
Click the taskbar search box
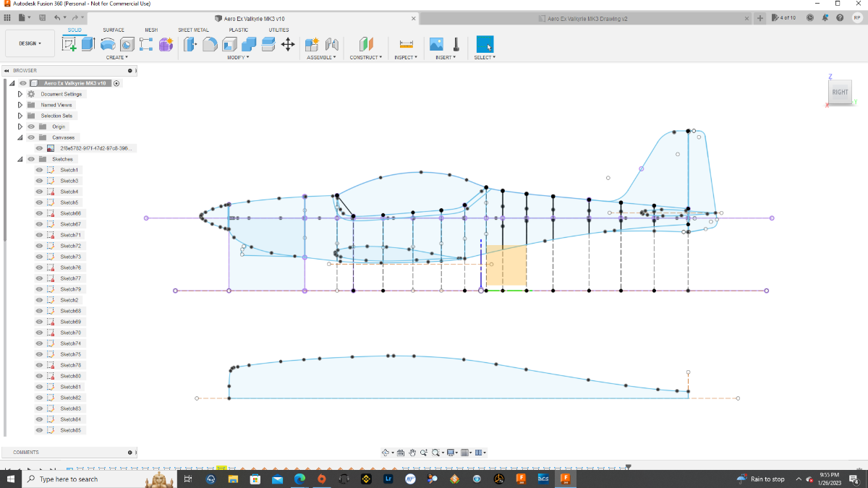coord(82,479)
